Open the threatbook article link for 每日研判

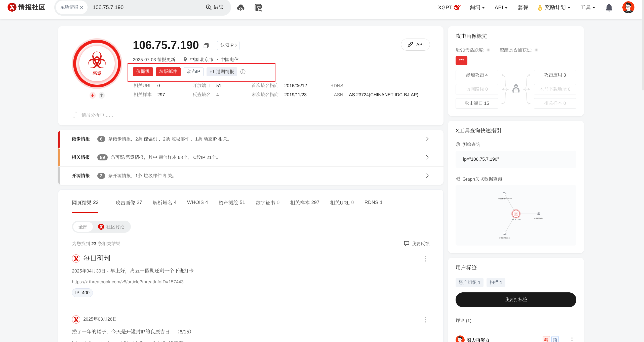click(128, 282)
